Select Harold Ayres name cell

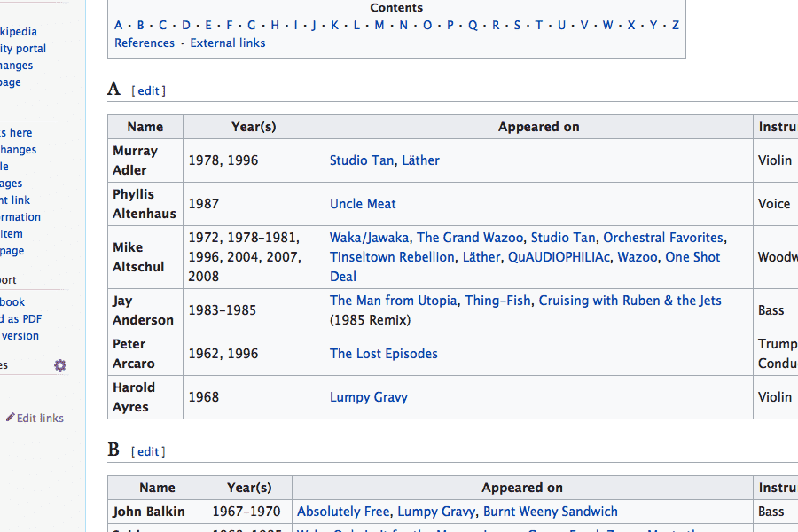click(x=145, y=397)
